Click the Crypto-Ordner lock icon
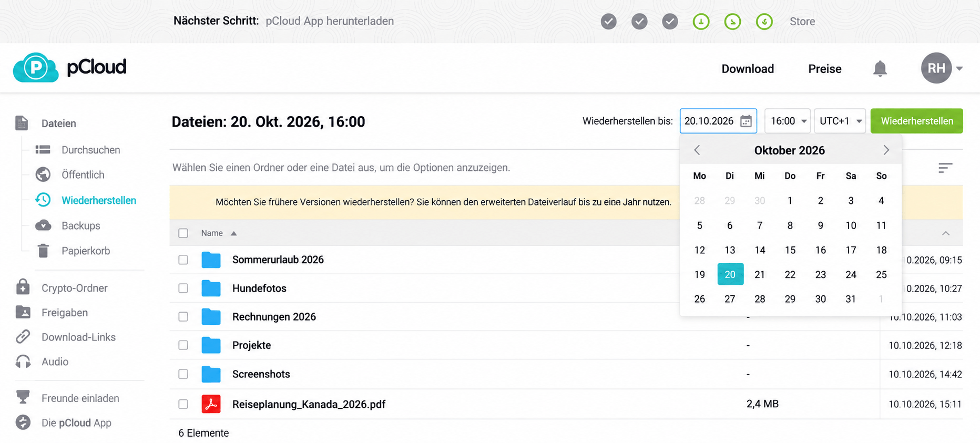 (x=23, y=287)
